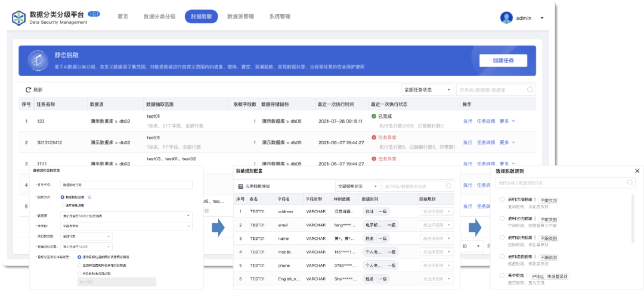Close the 选择脱敏规则 panel
The height and width of the screenshot is (290, 644).
click(637, 171)
